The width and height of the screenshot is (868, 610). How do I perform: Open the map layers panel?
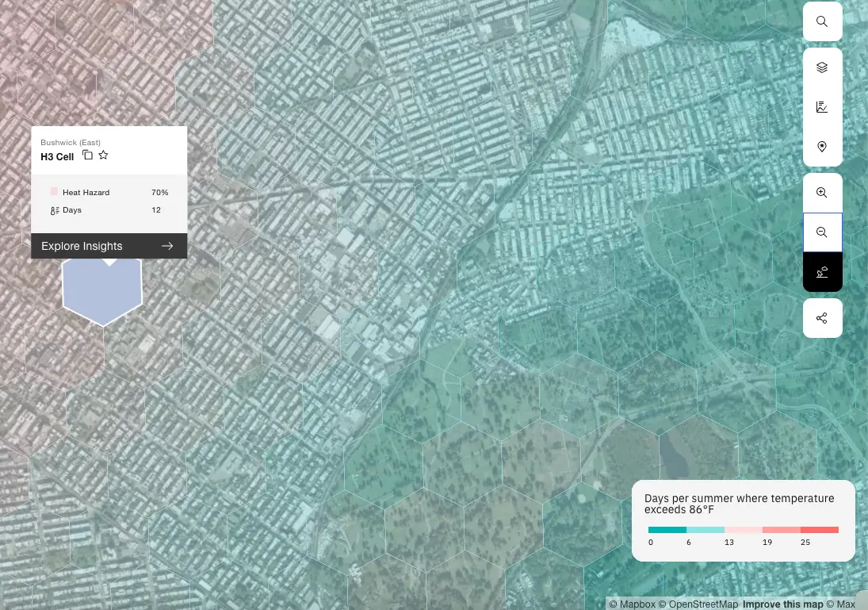[822, 67]
